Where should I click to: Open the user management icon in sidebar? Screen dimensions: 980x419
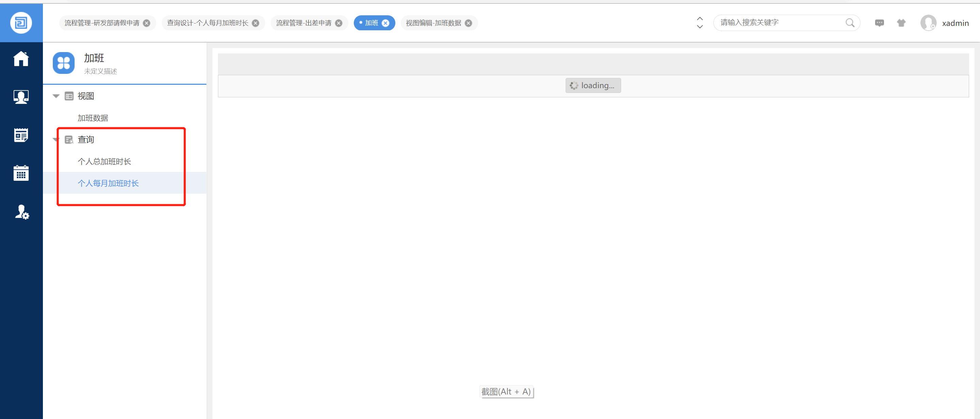[22, 212]
